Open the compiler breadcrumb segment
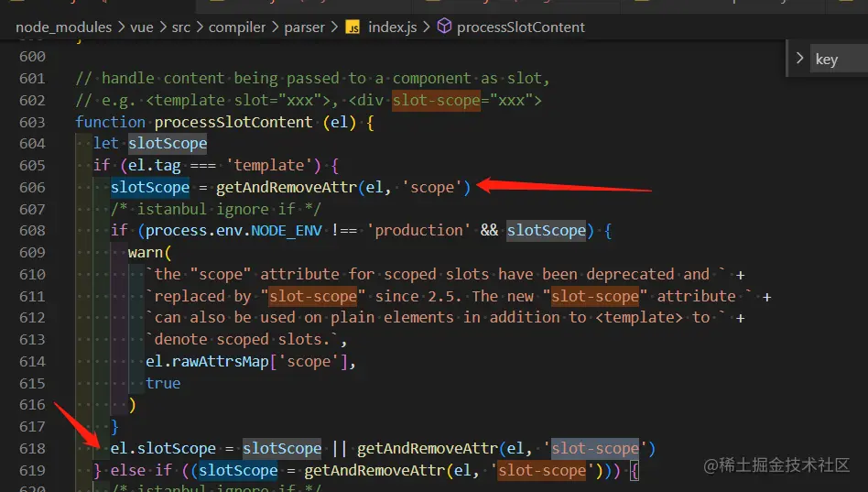This screenshot has height=492, width=868. point(237,27)
